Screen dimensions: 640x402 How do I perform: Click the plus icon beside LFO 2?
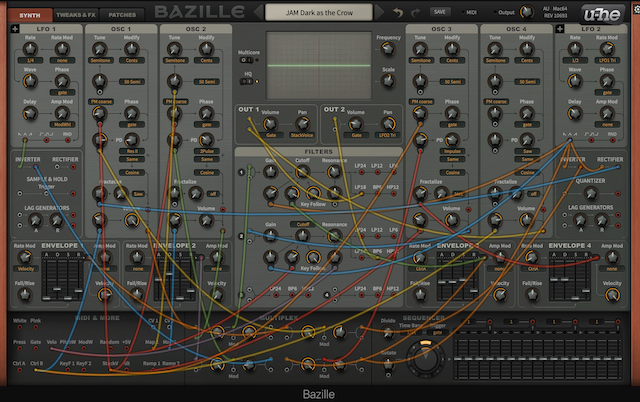[560, 29]
